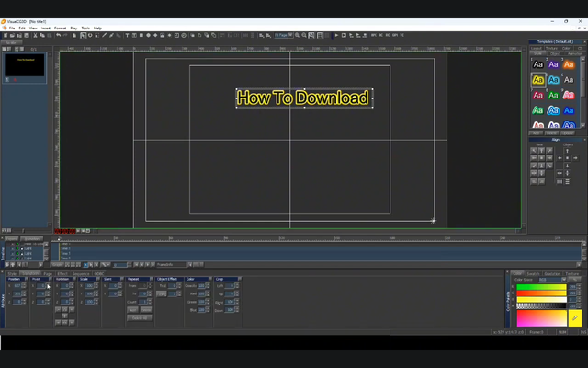
Task: Open the File menu
Action: coord(12,29)
